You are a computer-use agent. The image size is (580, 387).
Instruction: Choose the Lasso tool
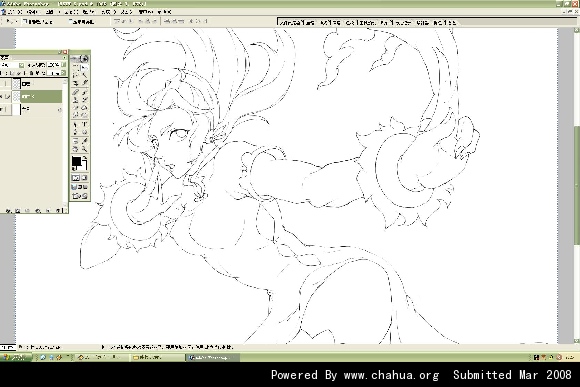(x=75, y=75)
